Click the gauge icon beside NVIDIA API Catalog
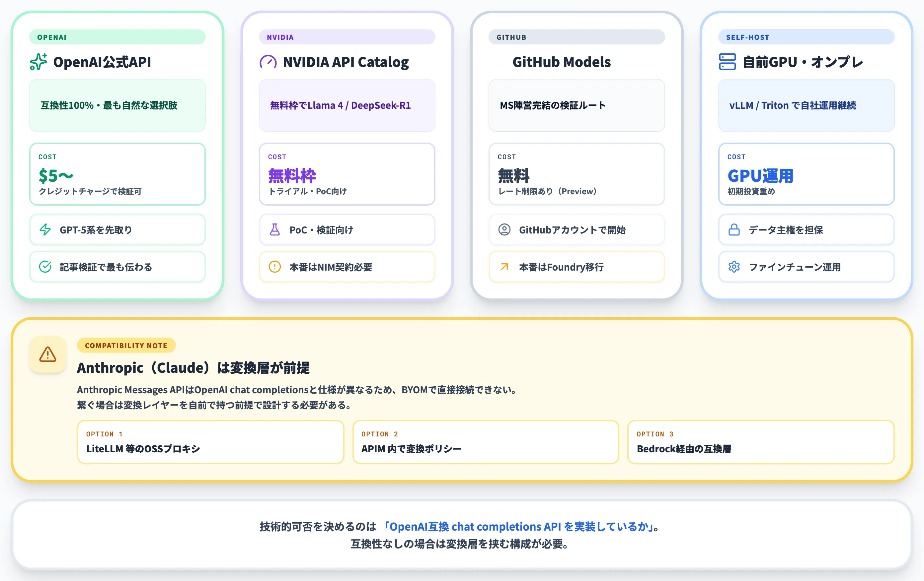This screenshot has width=924, height=581. tap(268, 62)
